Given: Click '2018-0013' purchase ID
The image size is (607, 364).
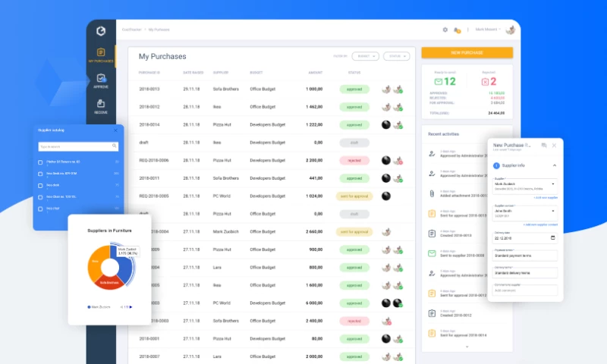Looking at the screenshot, I should point(149,89).
